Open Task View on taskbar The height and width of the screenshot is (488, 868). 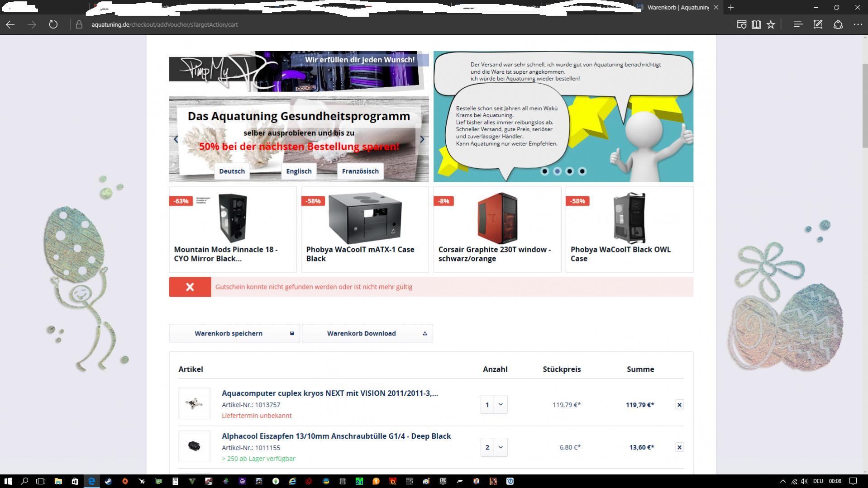[41, 481]
